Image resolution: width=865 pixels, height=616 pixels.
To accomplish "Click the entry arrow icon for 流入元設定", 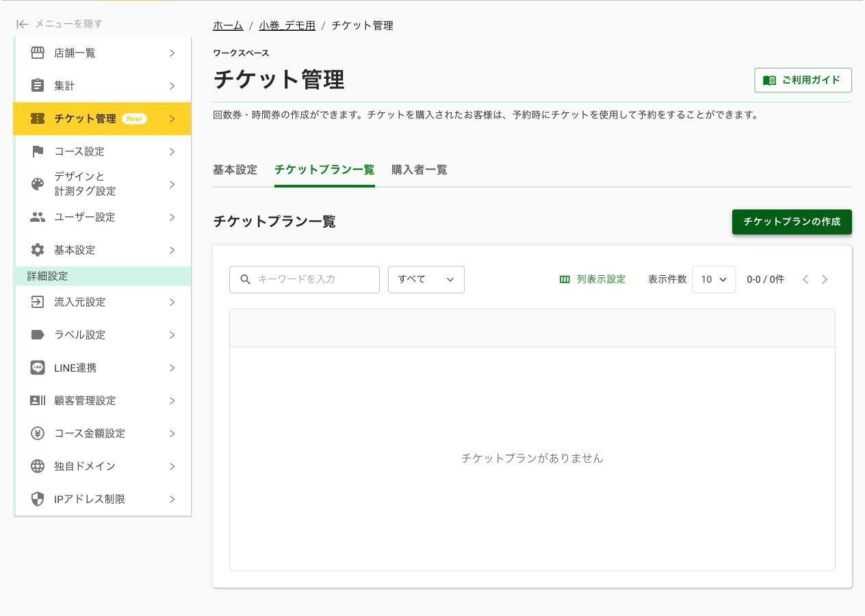I will click(38, 302).
